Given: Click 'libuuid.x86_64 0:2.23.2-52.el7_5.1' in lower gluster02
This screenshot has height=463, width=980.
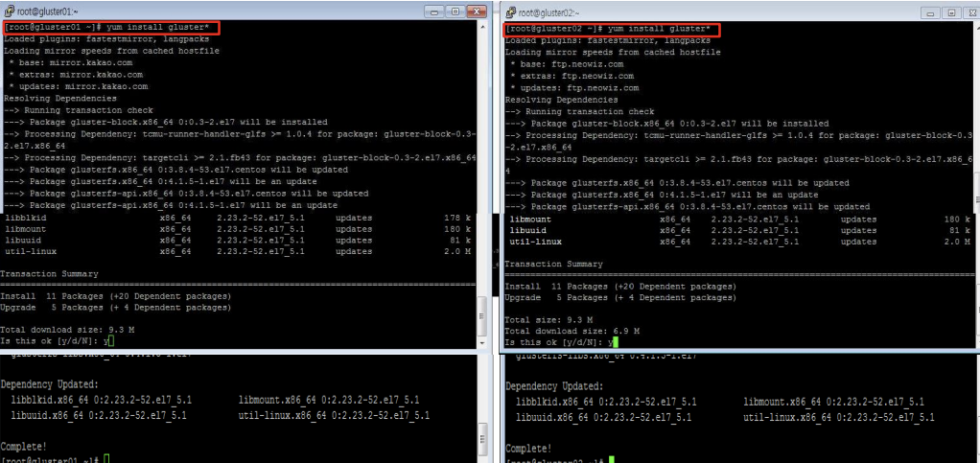Looking at the screenshot, I should (x=604, y=417).
